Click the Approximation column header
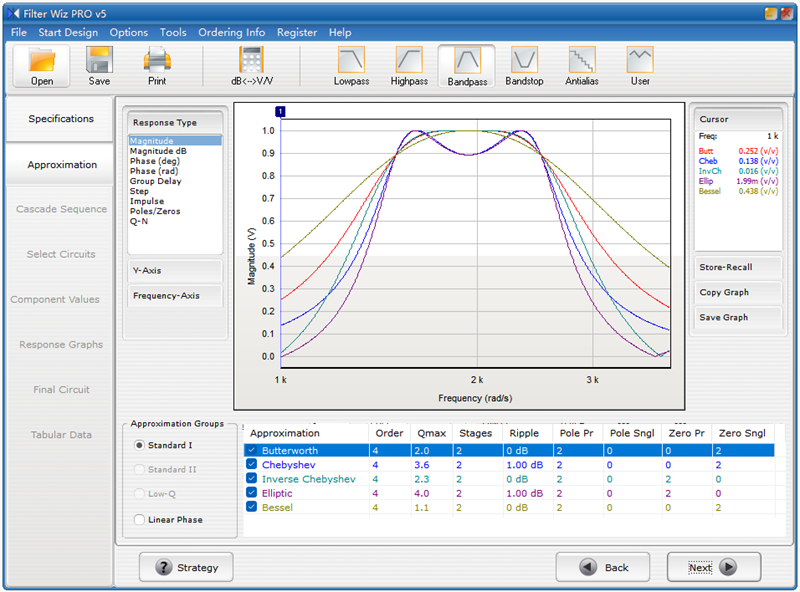This screenshot has height=592, width=800. (x=306, y=433)
